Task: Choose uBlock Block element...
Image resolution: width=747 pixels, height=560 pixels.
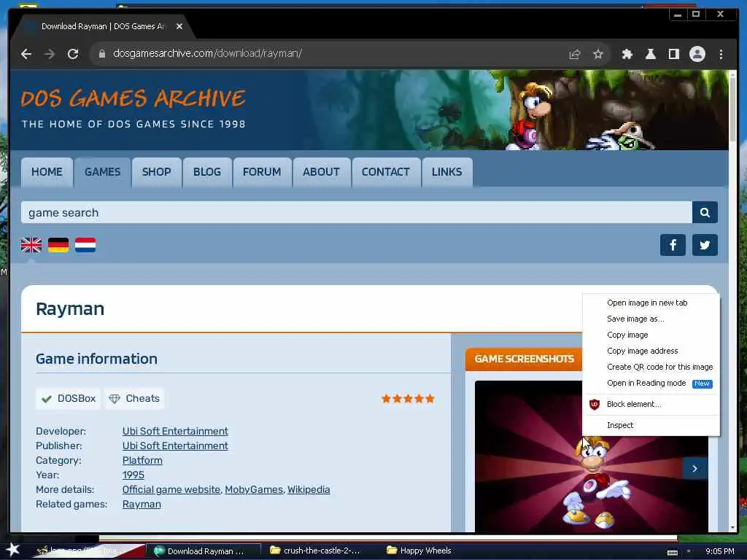Action: click(x=651, y=404)
